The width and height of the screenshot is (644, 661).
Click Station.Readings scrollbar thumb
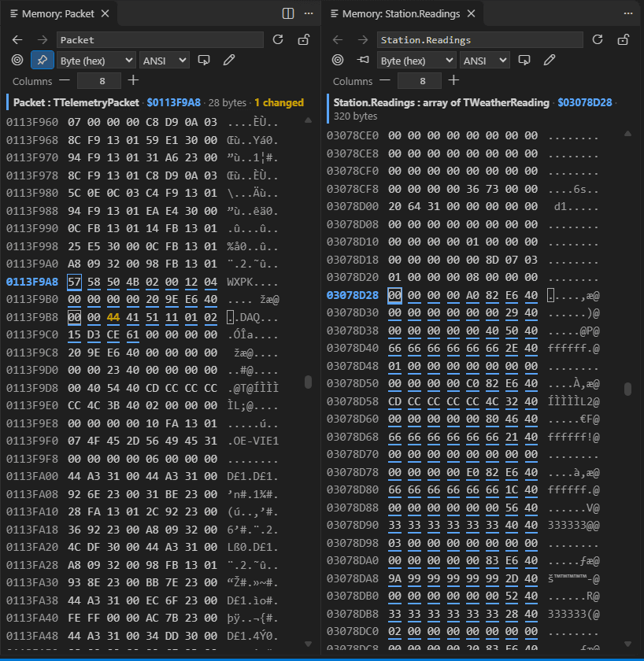point(628,389)
